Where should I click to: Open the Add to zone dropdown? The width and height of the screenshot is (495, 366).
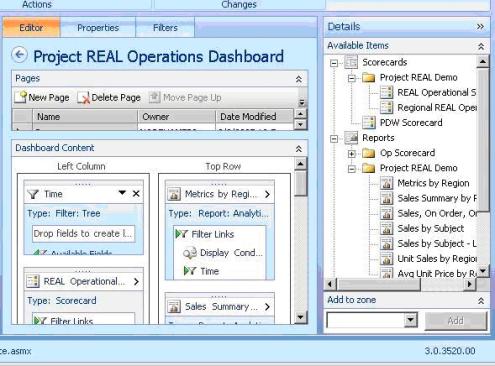[411, 320]
